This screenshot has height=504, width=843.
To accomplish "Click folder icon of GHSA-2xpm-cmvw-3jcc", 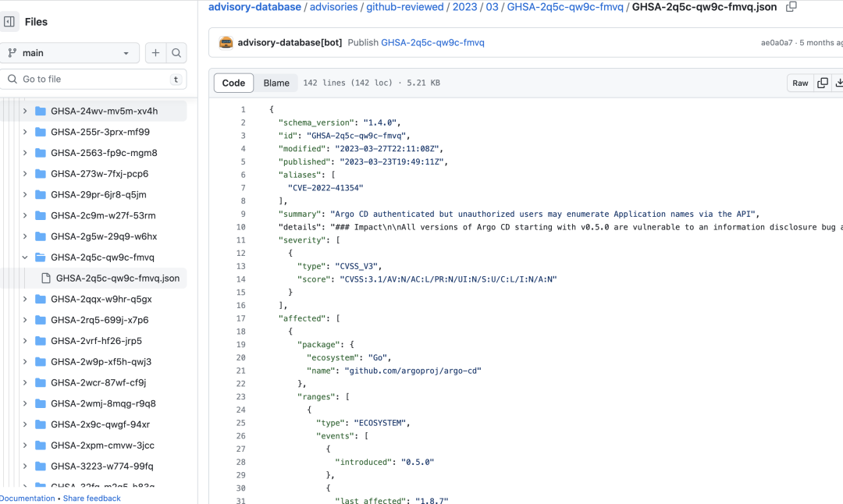I will [41, 445].
